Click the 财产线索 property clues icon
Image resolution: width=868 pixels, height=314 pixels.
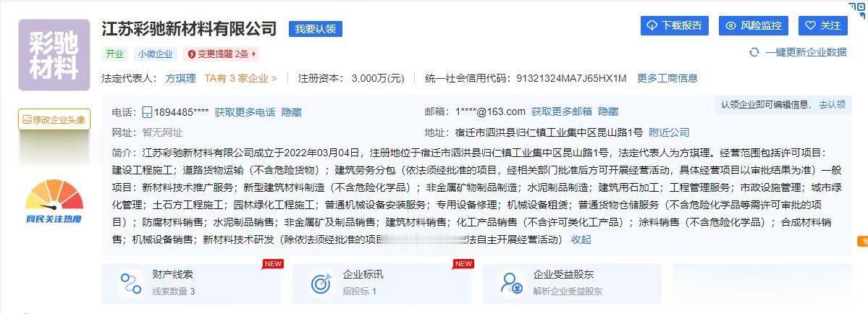click(131, 283)
